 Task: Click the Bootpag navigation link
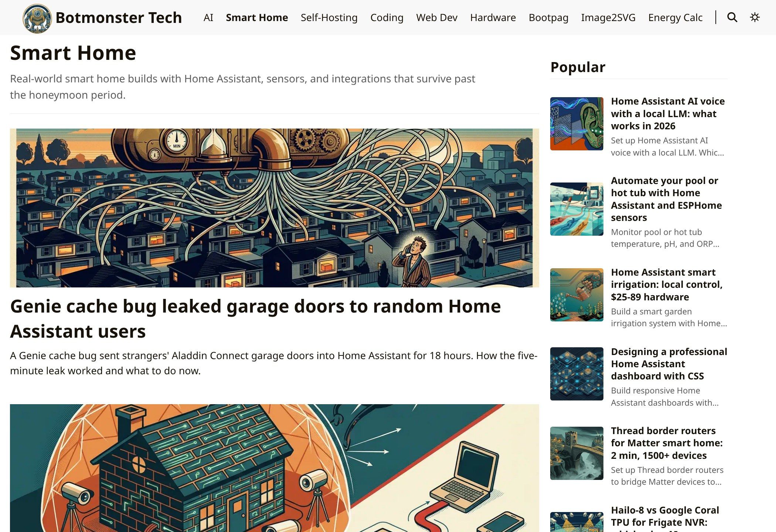548,17
